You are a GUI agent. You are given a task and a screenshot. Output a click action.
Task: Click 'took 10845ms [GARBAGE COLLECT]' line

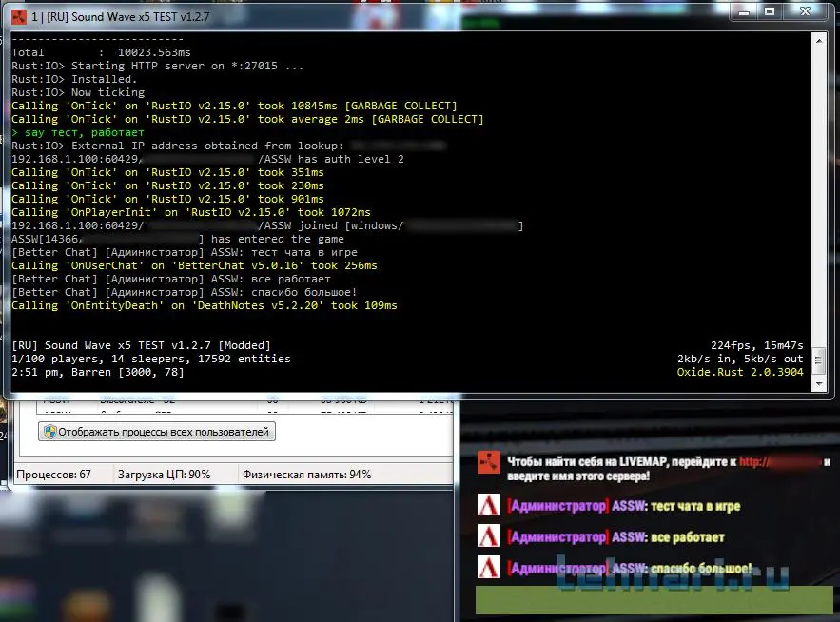[x=234, y=107]
